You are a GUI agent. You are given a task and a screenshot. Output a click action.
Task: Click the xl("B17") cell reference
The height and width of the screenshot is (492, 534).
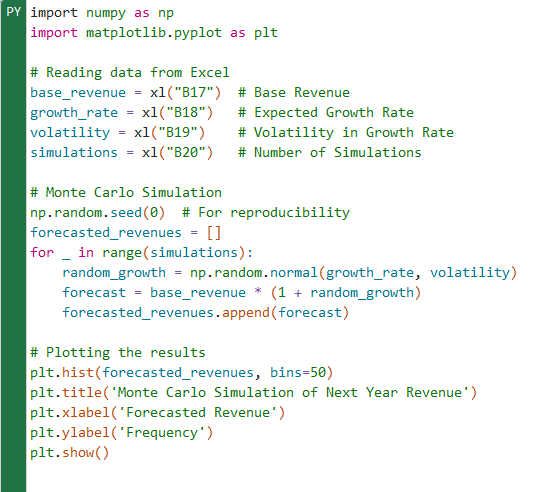tap(186, 93)
